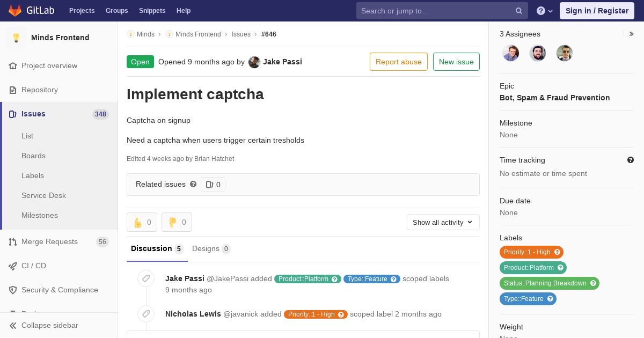The width and height of the screenshot is (644, 338).
Task: Click the New issue button
Action: point(456,62)
